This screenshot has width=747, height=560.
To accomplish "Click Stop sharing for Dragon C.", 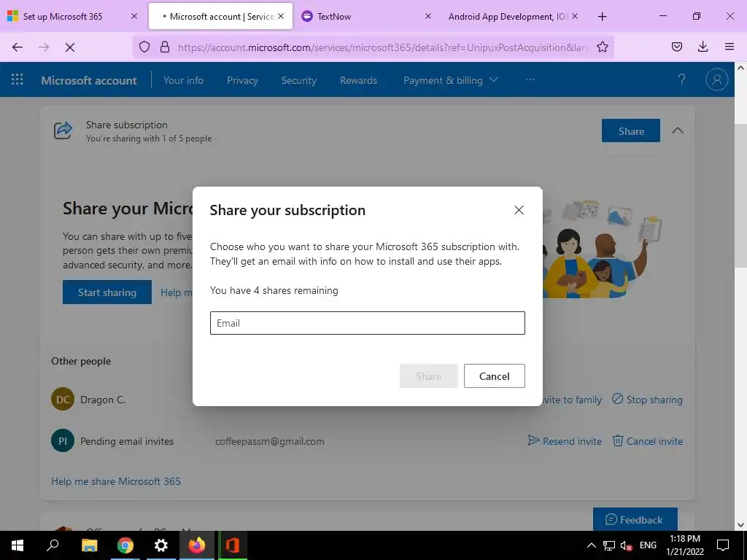I will 647,399.
